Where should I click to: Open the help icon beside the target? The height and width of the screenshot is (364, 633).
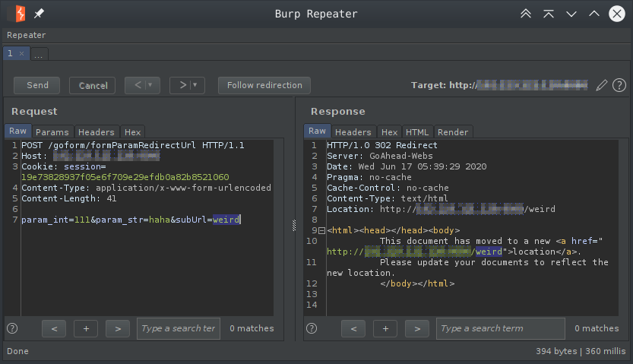coord(619,85)
